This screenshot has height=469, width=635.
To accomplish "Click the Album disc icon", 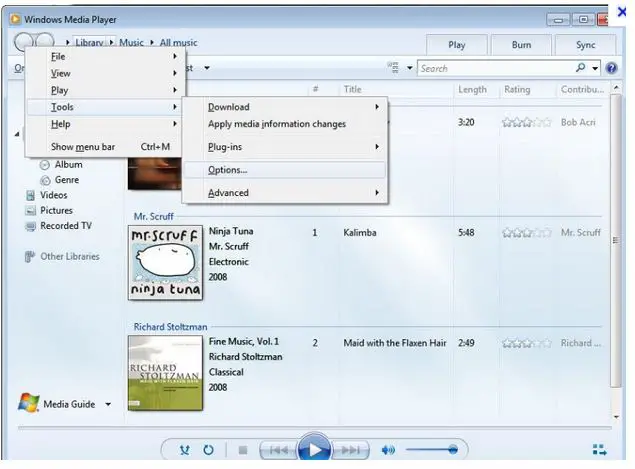I will (45, 165).
